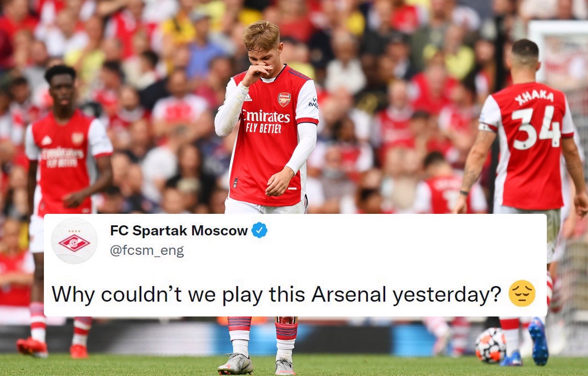This screenshot has width=588, height=376.
Task: Click the pensive face emoji in the tweet
Action: [521, 295]
